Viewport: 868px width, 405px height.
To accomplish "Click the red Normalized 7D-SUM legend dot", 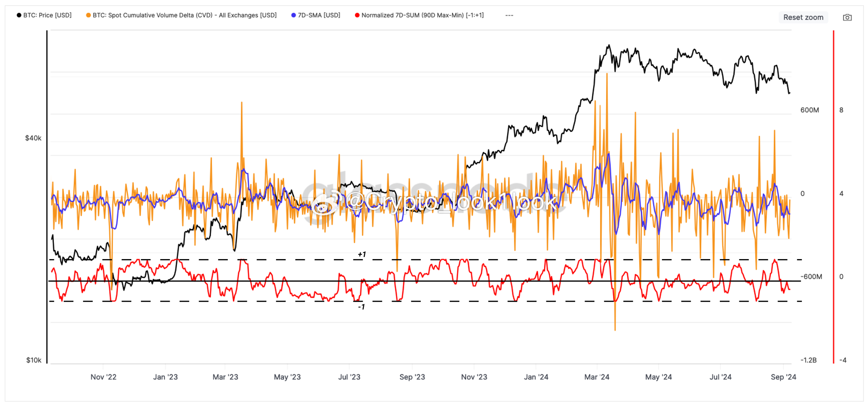I will 357,15.
